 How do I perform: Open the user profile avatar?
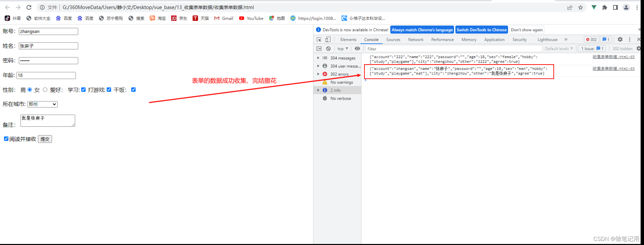[x=626, y=7]
